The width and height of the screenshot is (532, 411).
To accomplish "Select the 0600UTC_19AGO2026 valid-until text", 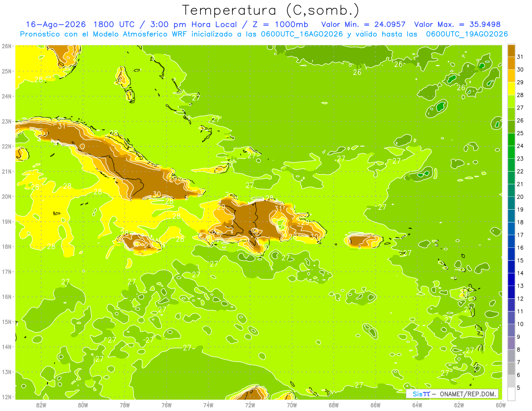I will pyautogui.click(x=467, y=34).
